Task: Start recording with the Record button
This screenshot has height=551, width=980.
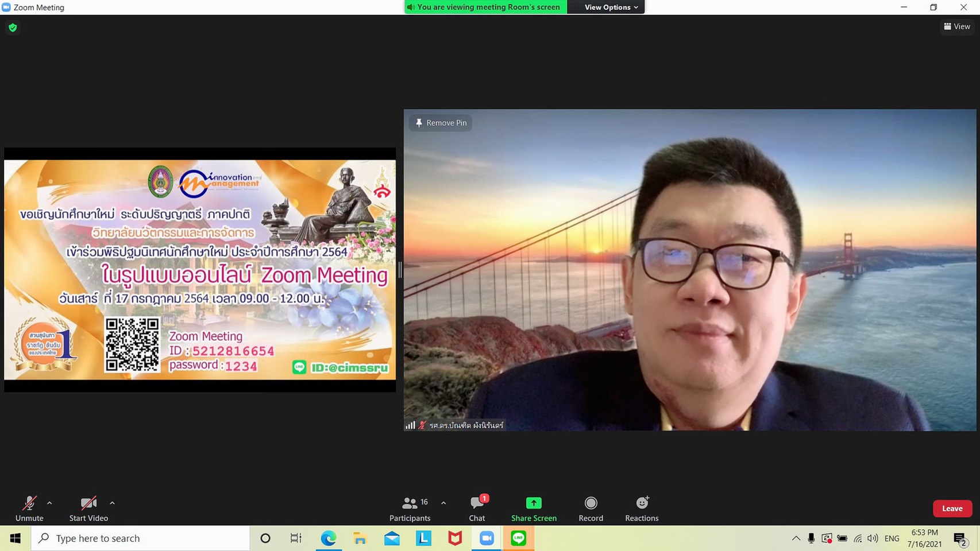Action: click(x=591, y=508)
